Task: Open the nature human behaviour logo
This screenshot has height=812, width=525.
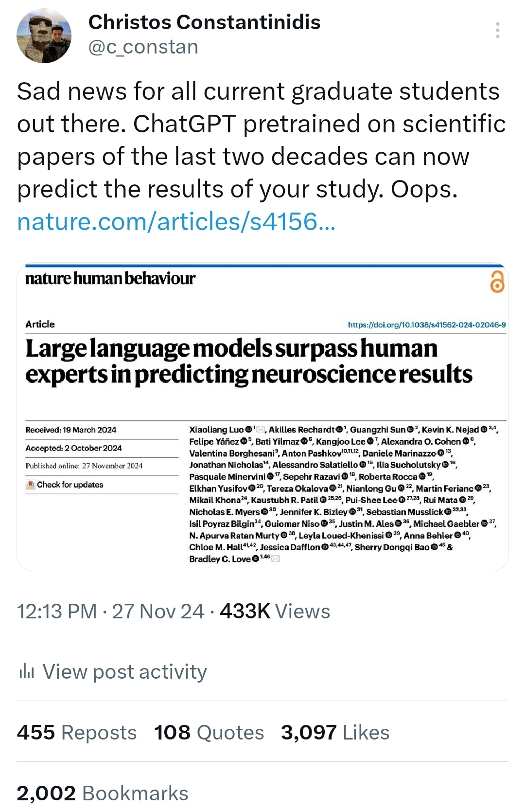Action: [x=110, y=279]
